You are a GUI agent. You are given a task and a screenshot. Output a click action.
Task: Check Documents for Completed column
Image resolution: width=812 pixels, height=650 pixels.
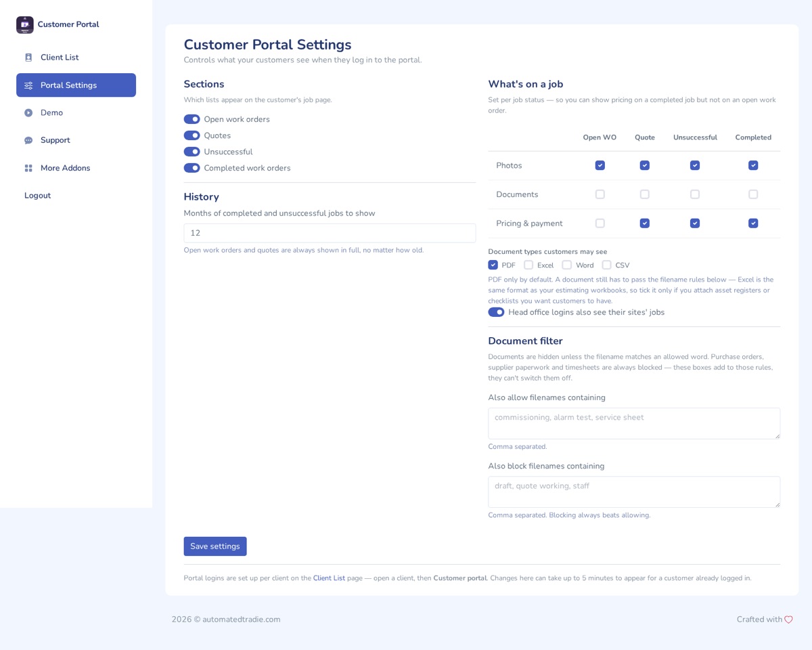(753, 194)
